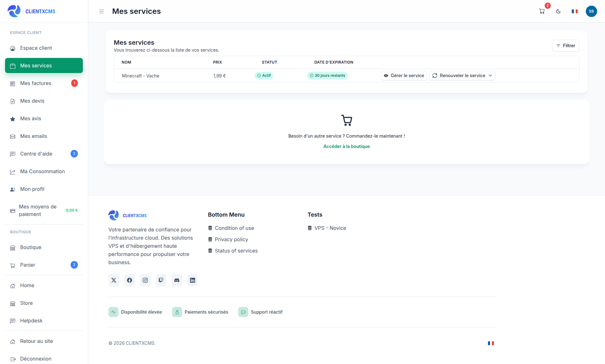The height and width of the screenshot is (364, 605).
Task: Open Condition of use footer link
Action: click(234, 228)
